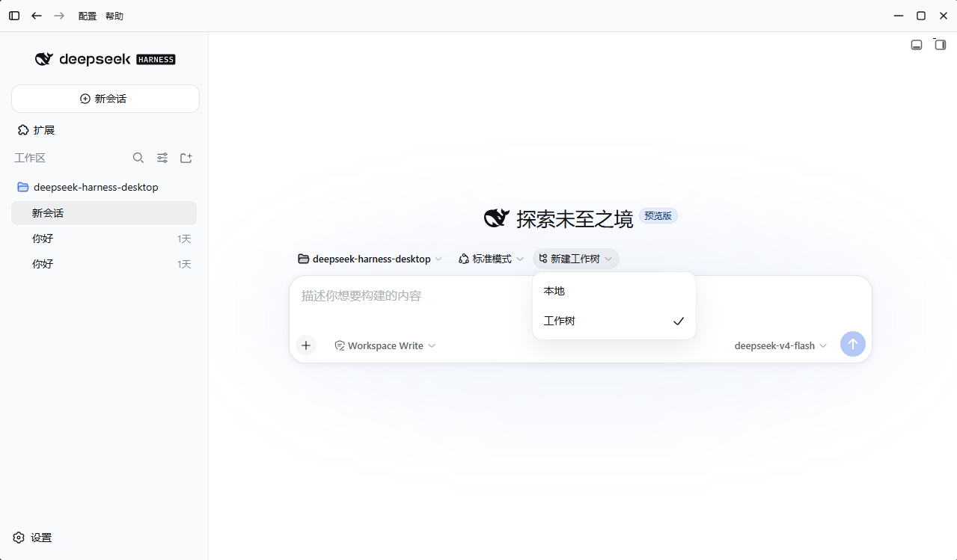Focus the 描述你想要构建的内容 input
Image resolution: width=957 pixels, height=560 pixels.
coord(581,296)
